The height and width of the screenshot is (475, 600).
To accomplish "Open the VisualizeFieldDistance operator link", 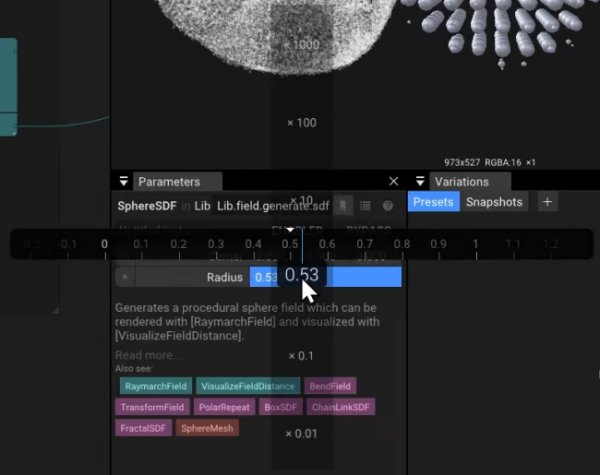I will (x=247, y=386).
